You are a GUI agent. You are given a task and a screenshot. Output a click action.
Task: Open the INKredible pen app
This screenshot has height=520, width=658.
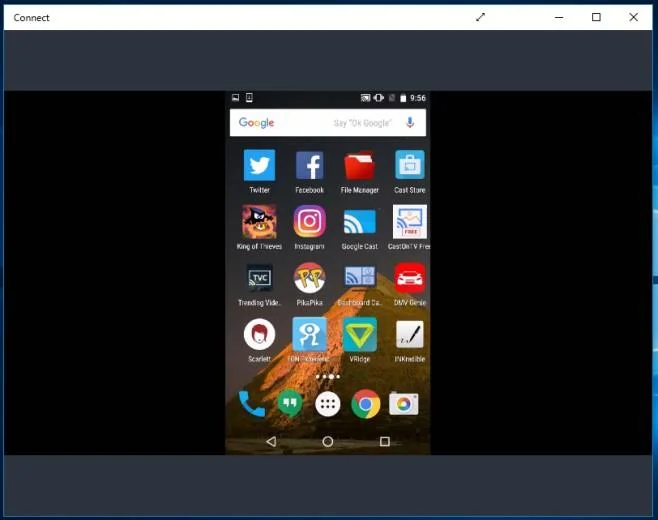(410, 334)
